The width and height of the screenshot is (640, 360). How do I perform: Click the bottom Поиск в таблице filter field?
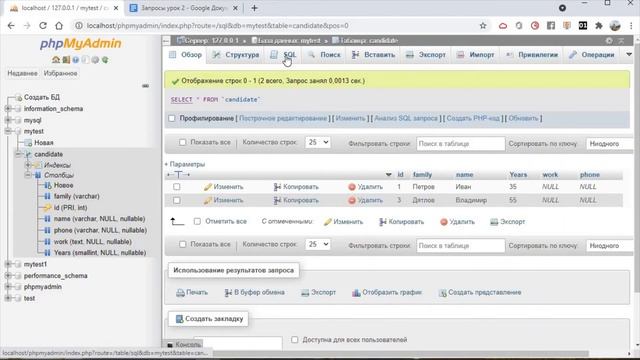(460, 246)
